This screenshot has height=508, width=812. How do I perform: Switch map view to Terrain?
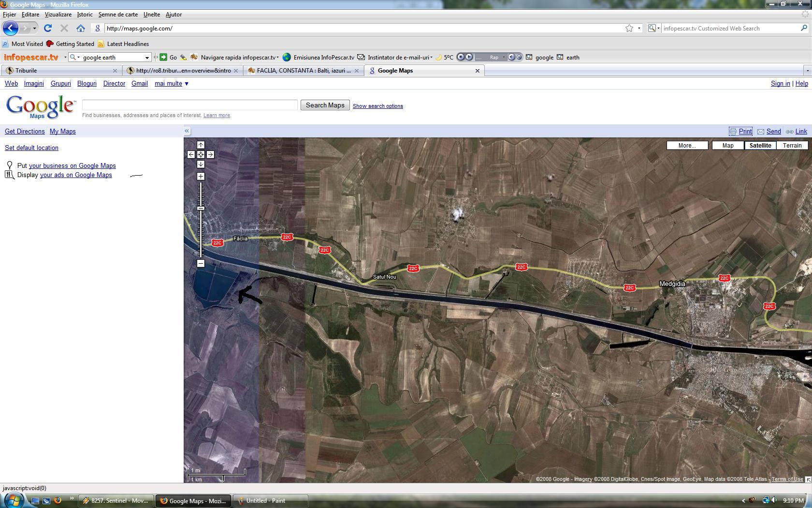(792, 146)
